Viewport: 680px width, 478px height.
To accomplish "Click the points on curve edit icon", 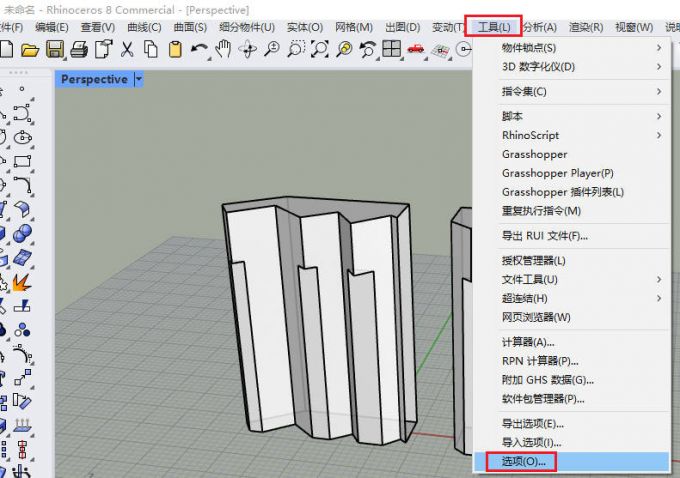I will [22, 354].
